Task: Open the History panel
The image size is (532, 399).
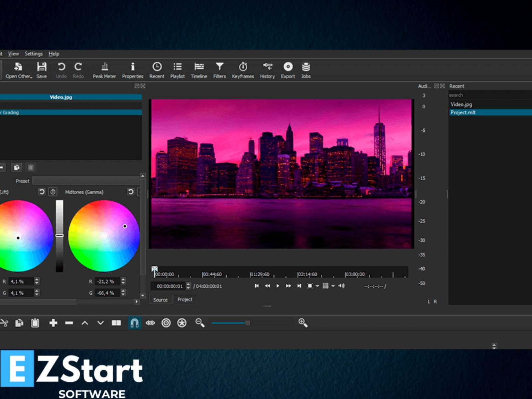Action: click(267, 70)
